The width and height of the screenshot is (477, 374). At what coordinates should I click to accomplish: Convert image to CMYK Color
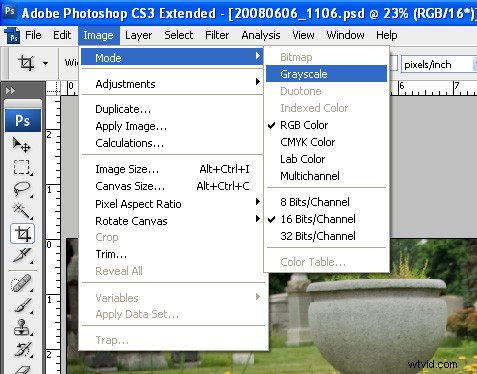(x=327, y=142)
